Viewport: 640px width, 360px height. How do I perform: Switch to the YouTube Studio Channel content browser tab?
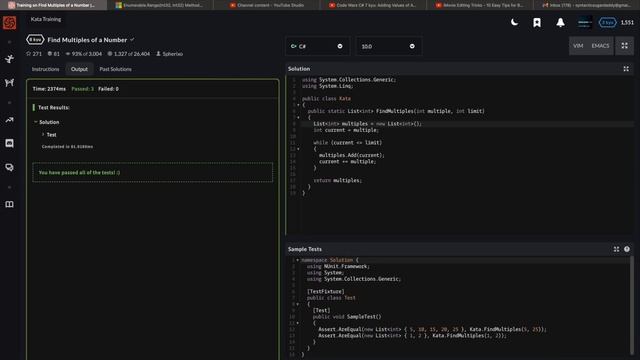click(x=267, y=5)
